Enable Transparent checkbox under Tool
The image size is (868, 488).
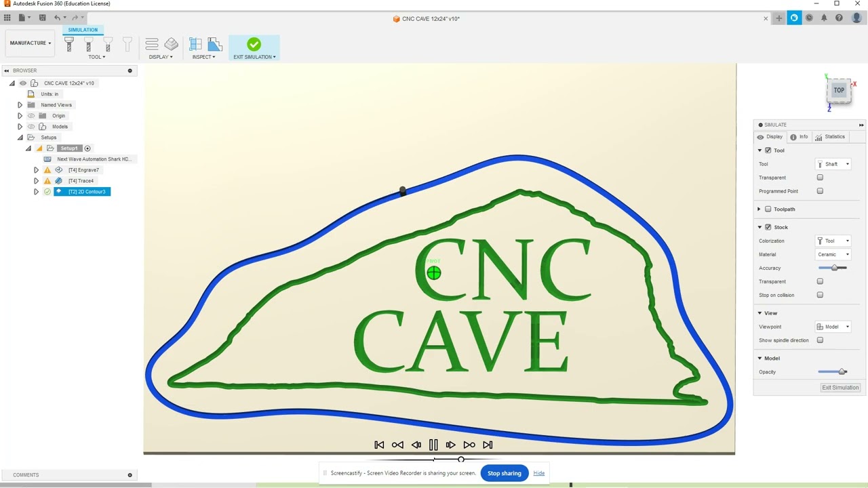tap(820, 178)
